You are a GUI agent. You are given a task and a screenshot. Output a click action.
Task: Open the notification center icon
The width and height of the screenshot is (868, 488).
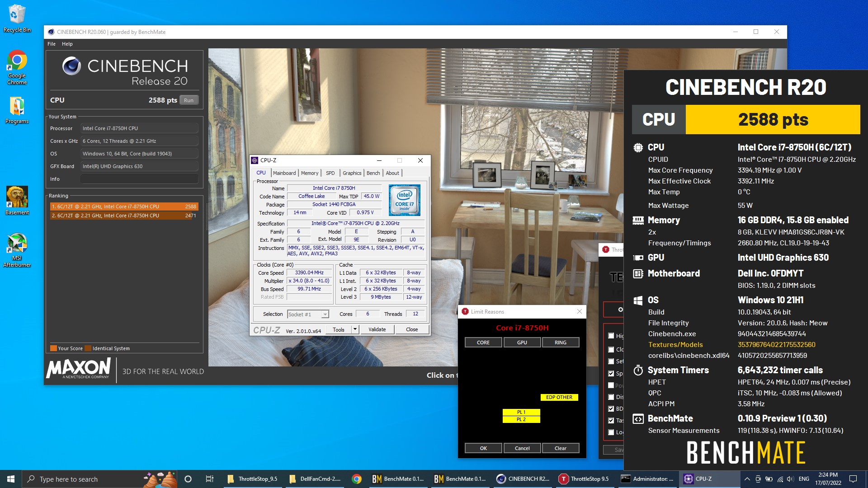pos(853,479)
